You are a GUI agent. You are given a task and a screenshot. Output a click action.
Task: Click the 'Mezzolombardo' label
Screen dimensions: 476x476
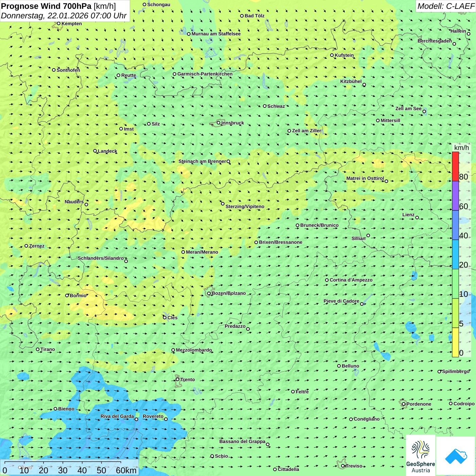[194, 350]
